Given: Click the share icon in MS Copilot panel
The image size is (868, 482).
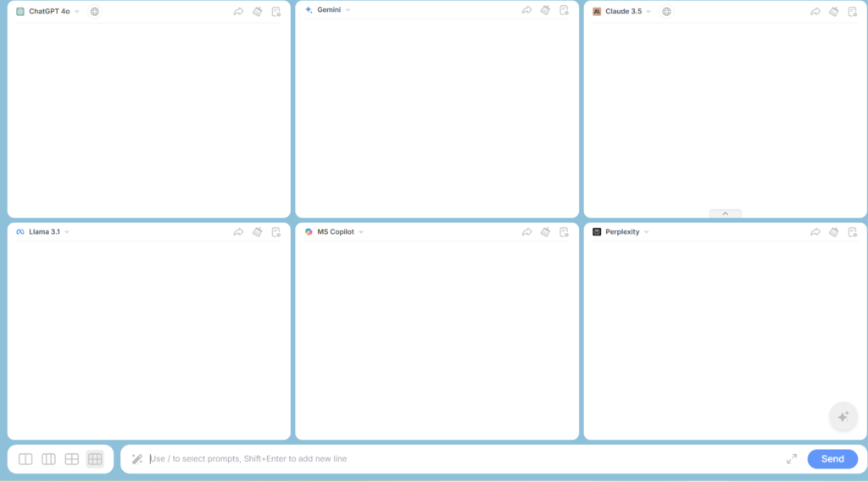Looking at the screenshot, I should [526, 232].
